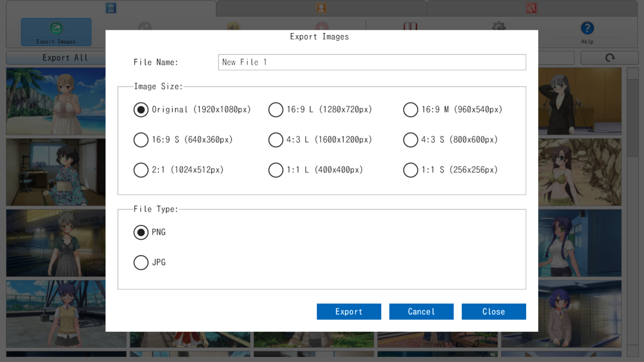Click the red book icon in the toolbar
Screen dimensions: 644x362
coord(411,26)
